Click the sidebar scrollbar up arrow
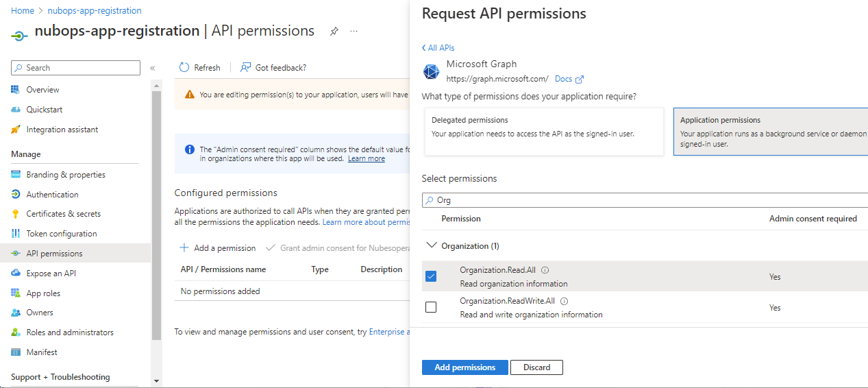The image size is (868, 388). [156, 85]
